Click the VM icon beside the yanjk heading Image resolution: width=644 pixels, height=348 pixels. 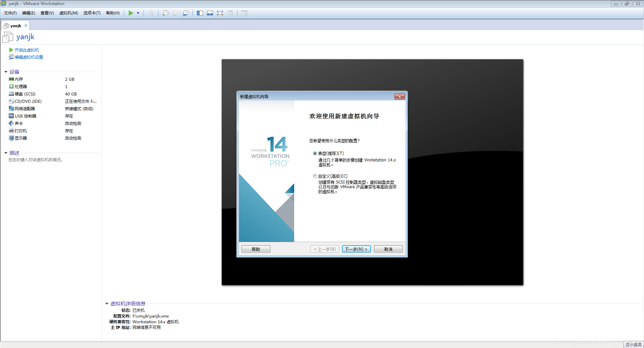coord(8,37)
